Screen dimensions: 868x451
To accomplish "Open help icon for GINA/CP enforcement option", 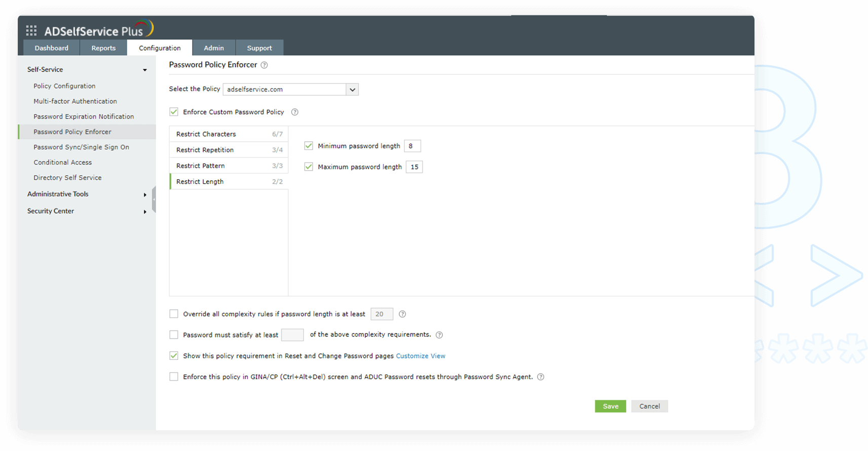I will [541, 377].
